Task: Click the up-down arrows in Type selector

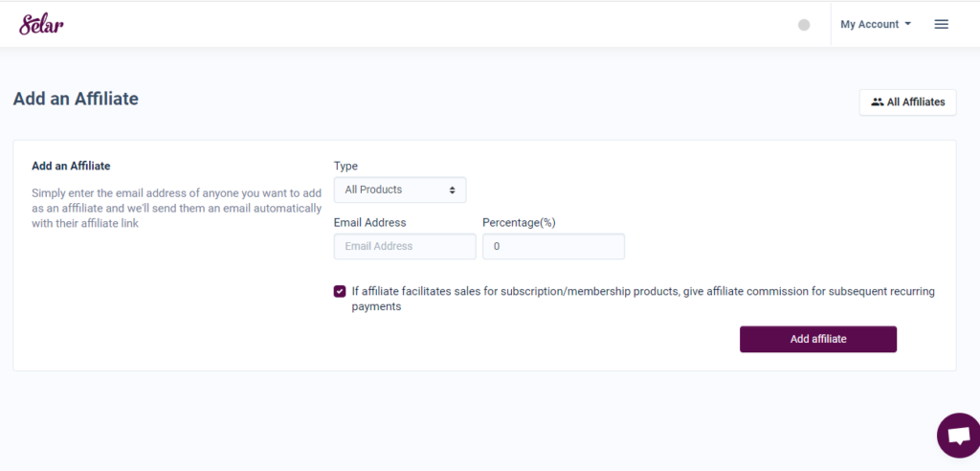Action: pos(452,191)
